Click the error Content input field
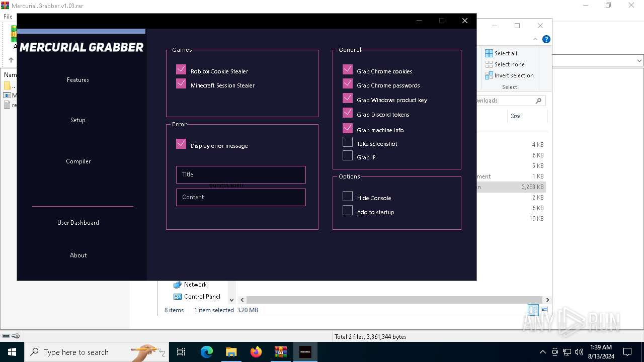Viewport: 644px width, 362px height. pyautogui.click(x=241, y=197)
